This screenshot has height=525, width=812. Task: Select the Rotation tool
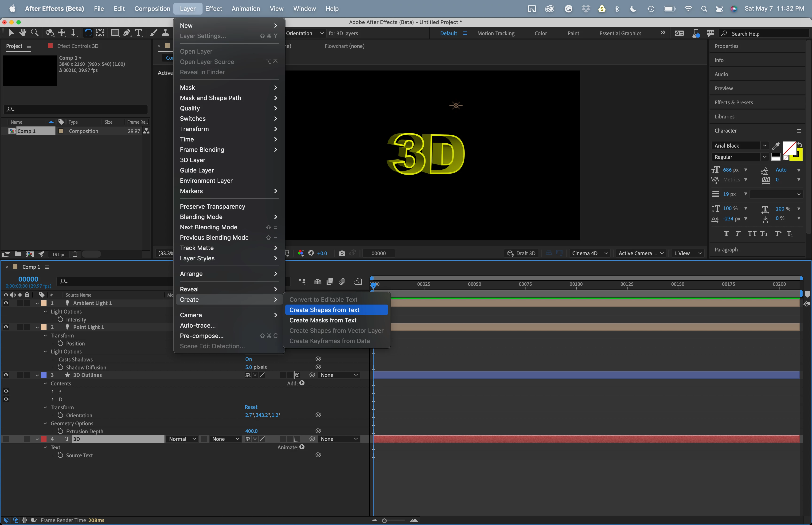click(88, 33)
